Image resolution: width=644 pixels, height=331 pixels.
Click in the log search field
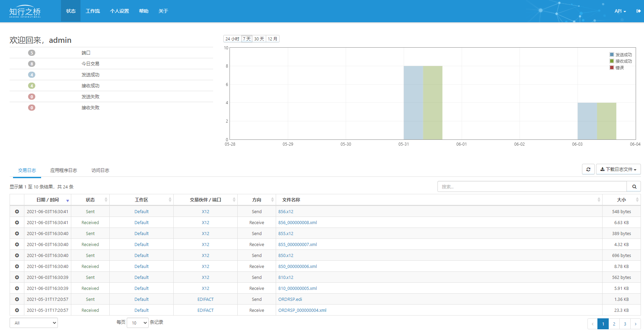click(x=532, y=187)
